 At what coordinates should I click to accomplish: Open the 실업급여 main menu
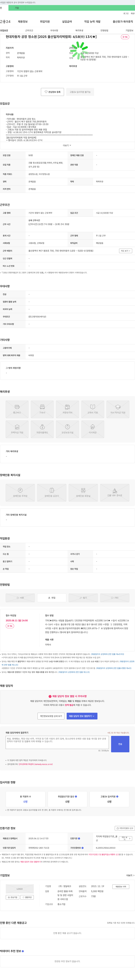(x=67, y=22)
